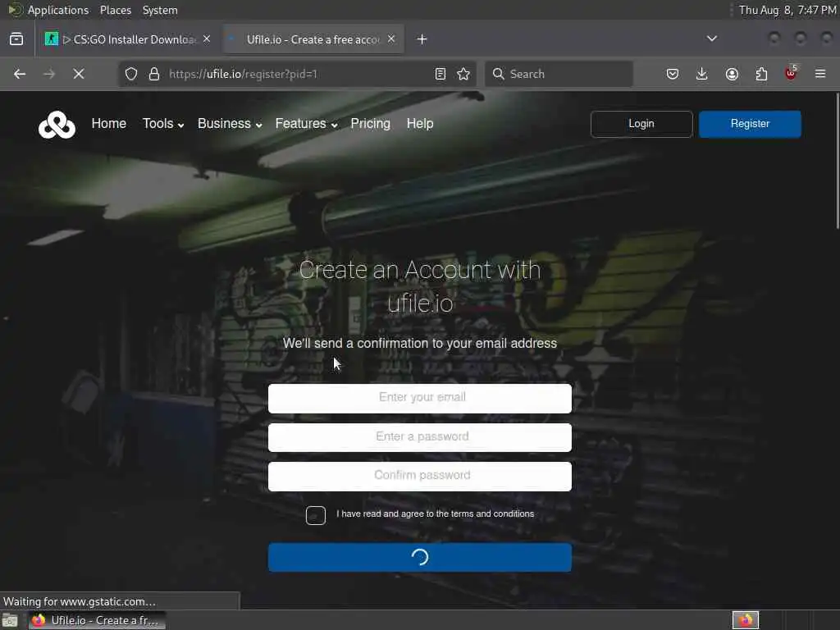Expand the Tools dropdown menu
This screenshot has height=630, width=840.
pyautogui.click(x=163, y=124)
